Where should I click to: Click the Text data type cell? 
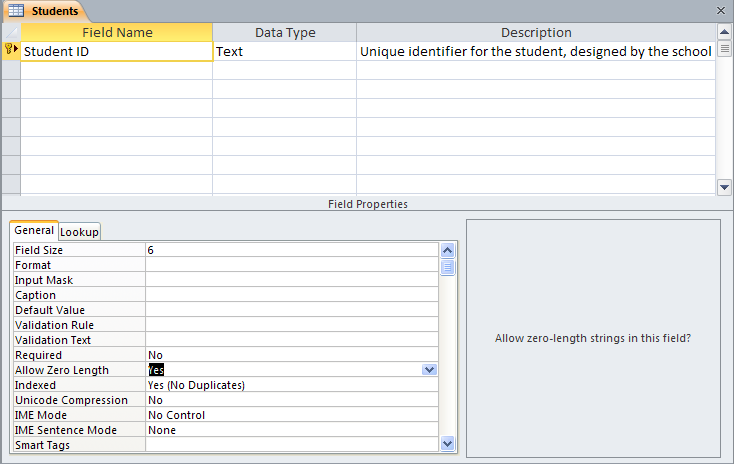pyautogui.click(x=284, y=51)
